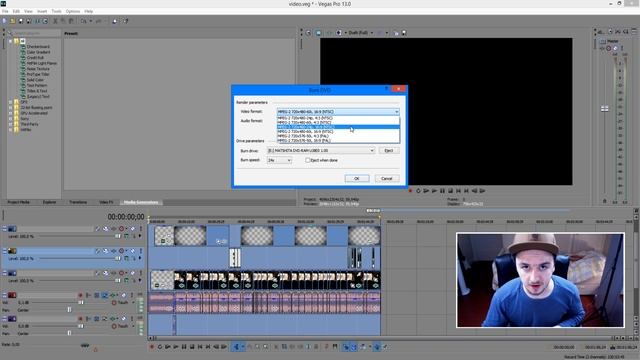The image size is (640, 360).
Task: Select Titles & Text generator in tree
Action: [x=37, y=91]
